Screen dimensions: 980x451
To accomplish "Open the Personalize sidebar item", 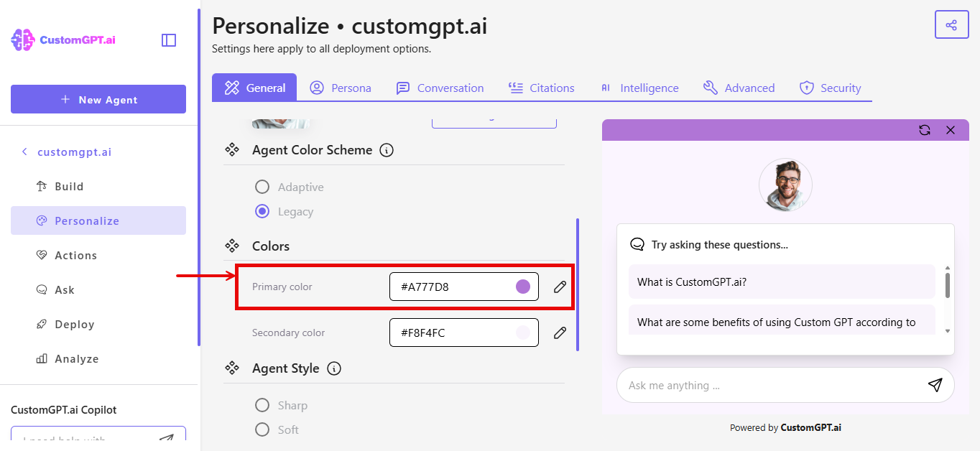I will 98,220.
